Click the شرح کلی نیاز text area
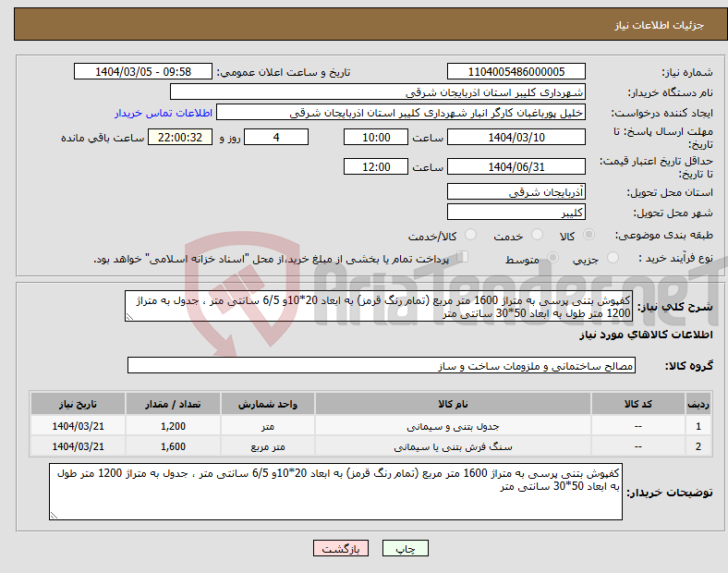Viewport: 728px width, 573px height. click(379, 306)
